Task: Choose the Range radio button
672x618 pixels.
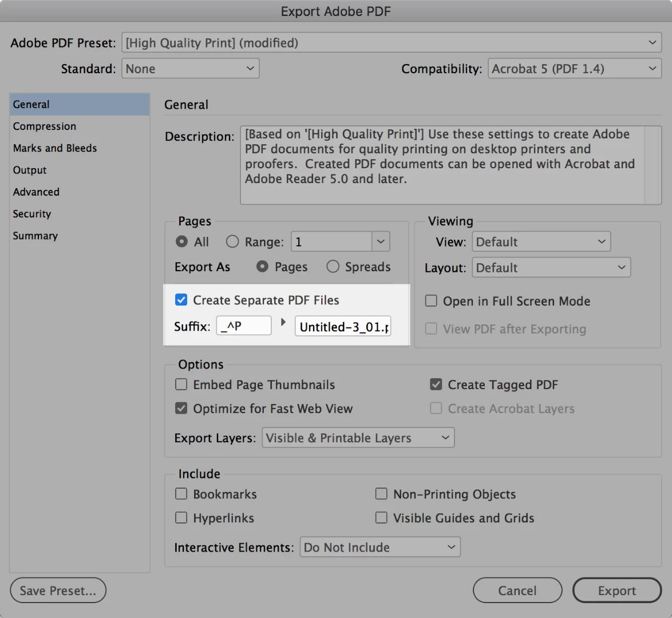Action: [x=232, y=241]
